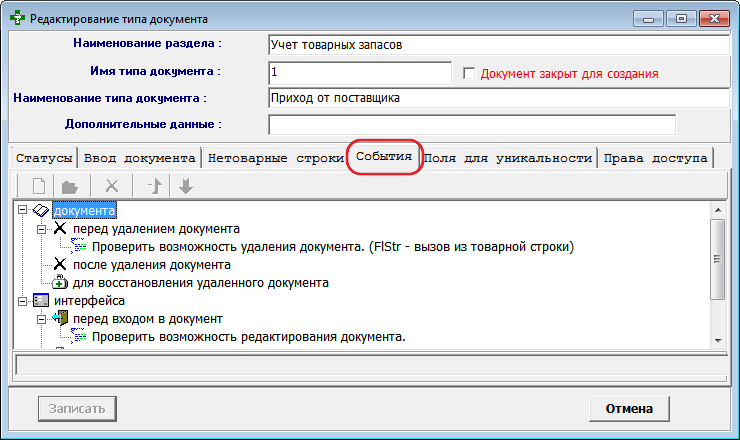Click the restore icon for восстановления удаленного документа

pos(60,282)
